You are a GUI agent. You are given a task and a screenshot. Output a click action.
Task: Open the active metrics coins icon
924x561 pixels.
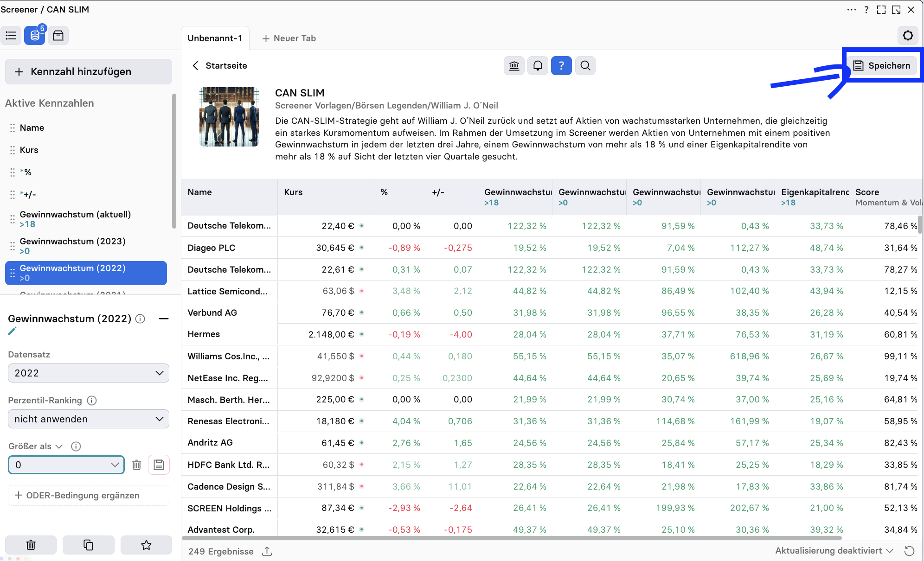[x=35, y=36]
